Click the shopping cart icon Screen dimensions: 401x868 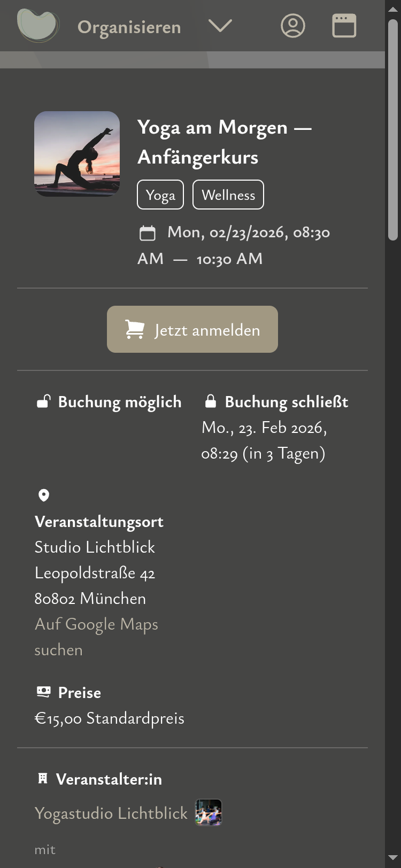click(x=135, y=329)
